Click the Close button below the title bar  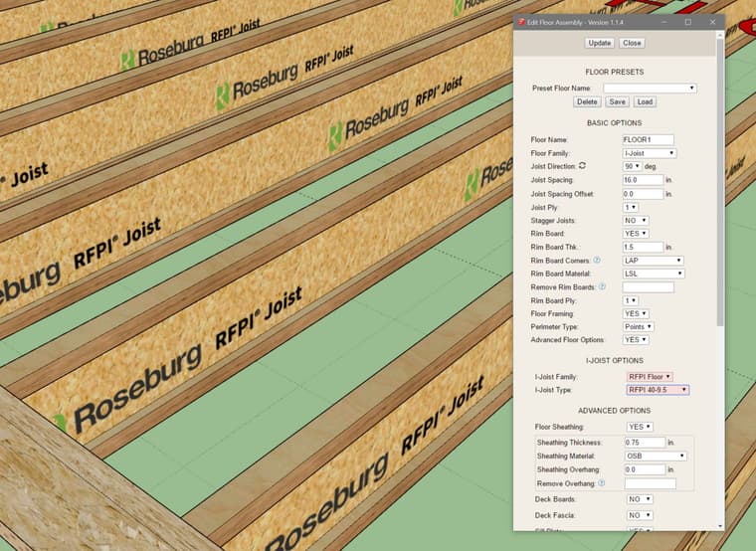[x=632, y=43]
